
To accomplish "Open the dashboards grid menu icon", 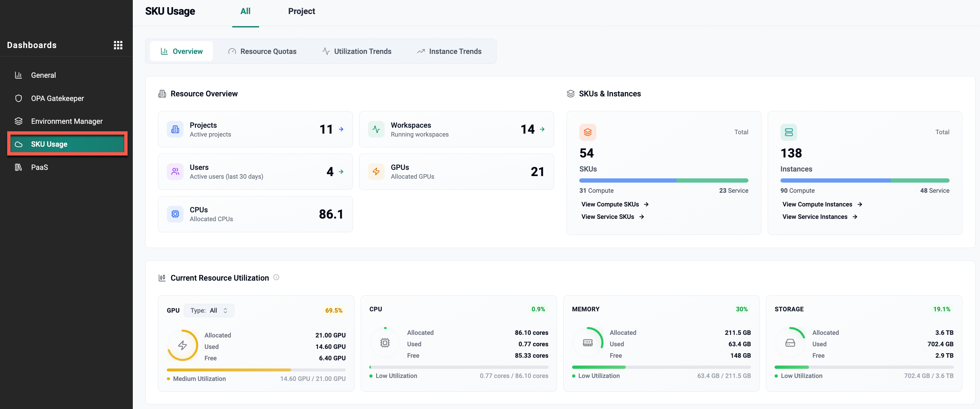I will click(x=118, y=45).
